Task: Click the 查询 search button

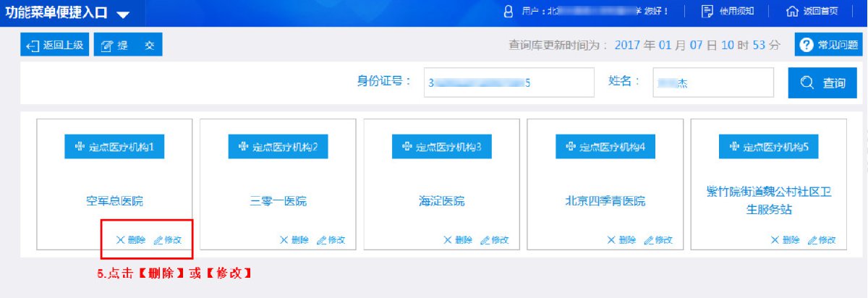Action: pyautogui.click(x=822, y=82)
